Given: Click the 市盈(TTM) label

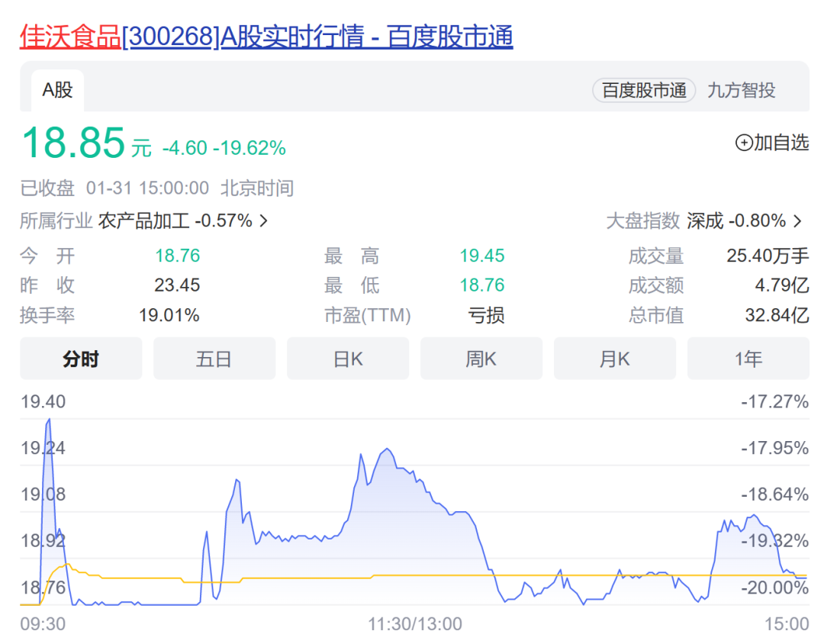Looking at the screenshot, I should pyautogui.click(x=367, y=315).
